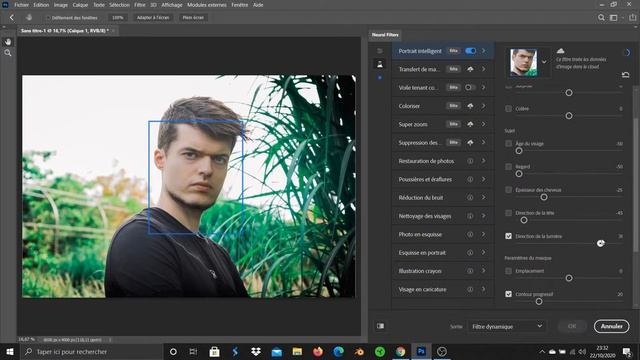Image resolution: width=640 pixels, height=360 pixels.
Task: Open the featured filters portrait icon in sidebar
Action: 380,64
